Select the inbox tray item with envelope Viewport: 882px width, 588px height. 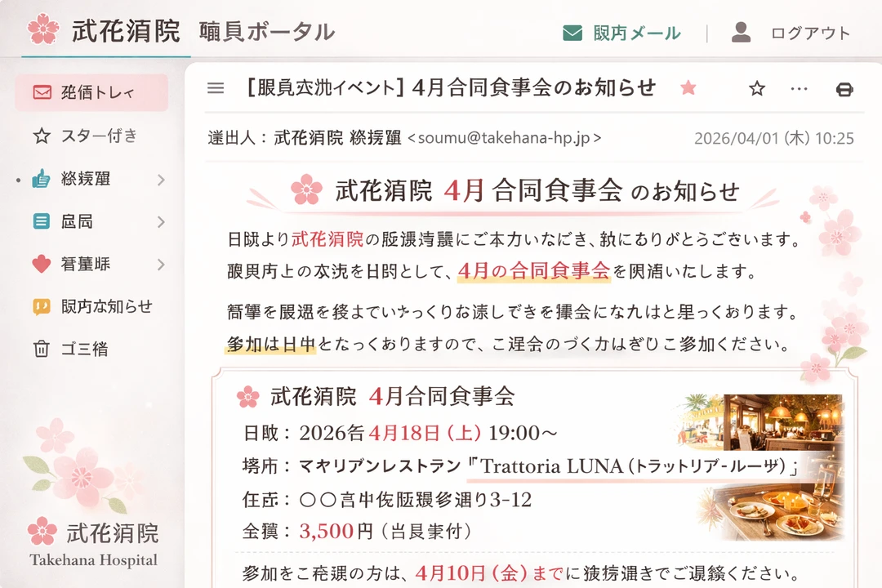click(x=91, y=92)
